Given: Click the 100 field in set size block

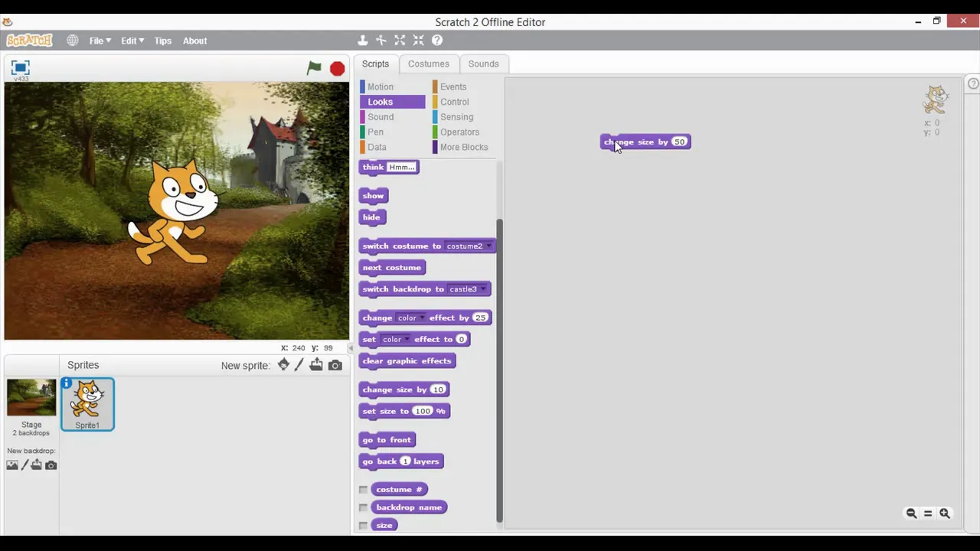Looking at the screenshot, I should tap(423, 411).
